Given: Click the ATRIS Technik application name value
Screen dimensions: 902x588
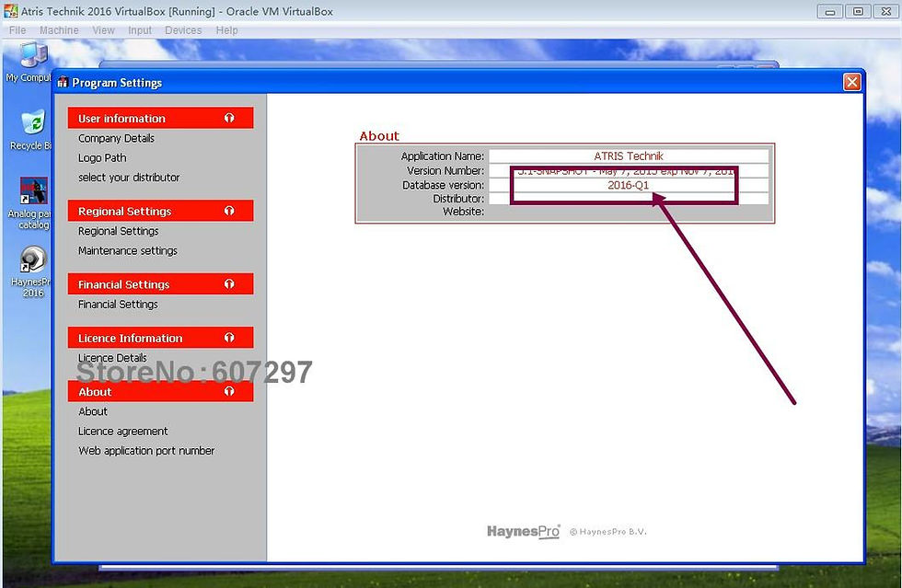Looking at the screenshot, I should (628, 156).
